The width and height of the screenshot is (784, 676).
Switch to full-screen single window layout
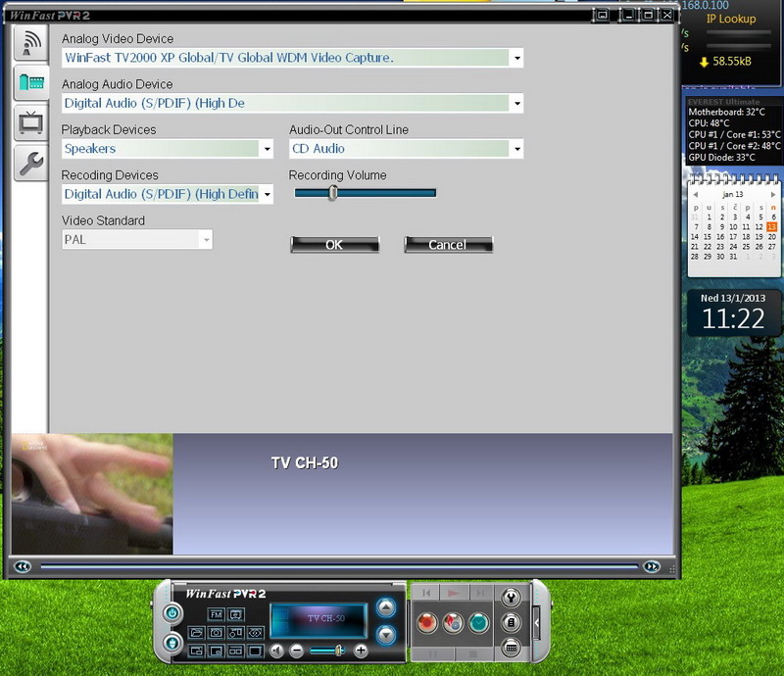(x=255, y=651)
